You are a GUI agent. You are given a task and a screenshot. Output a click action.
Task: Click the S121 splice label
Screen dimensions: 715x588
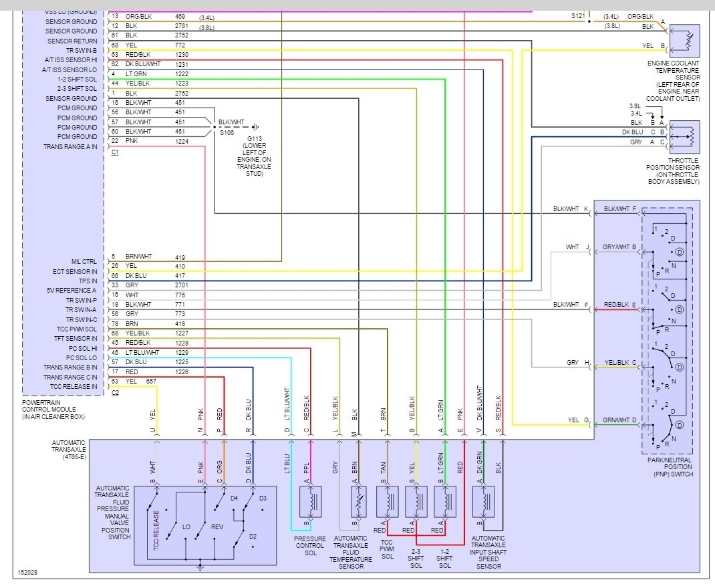coord(577,15)
